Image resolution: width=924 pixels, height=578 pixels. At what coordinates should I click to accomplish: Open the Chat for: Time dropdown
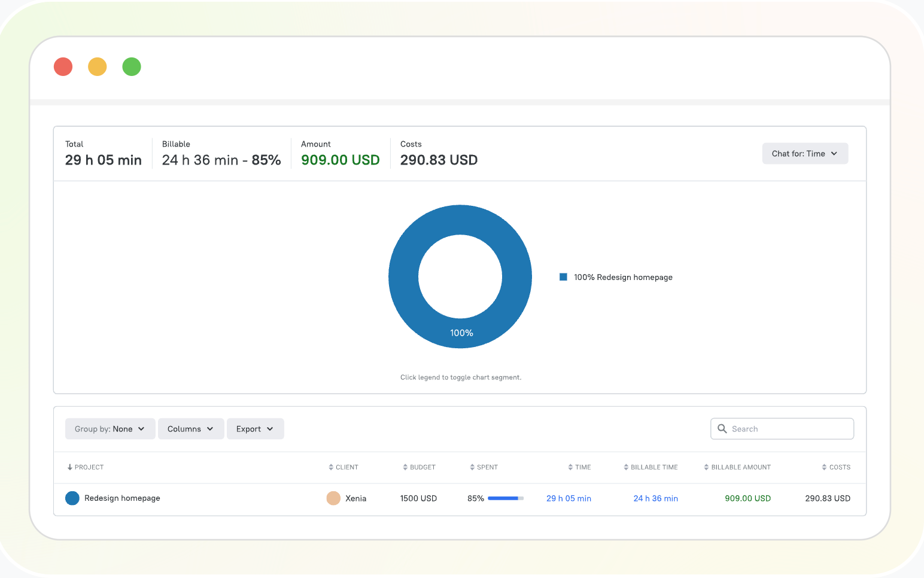click(805, 154)
